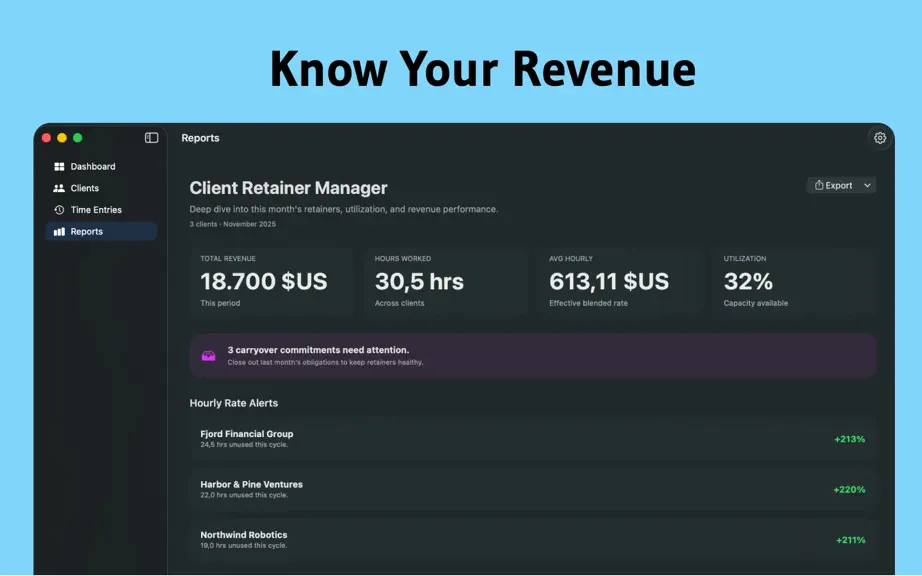Click the Reports title in toolbar
922x576 pixels.
(x=200, y=138)
